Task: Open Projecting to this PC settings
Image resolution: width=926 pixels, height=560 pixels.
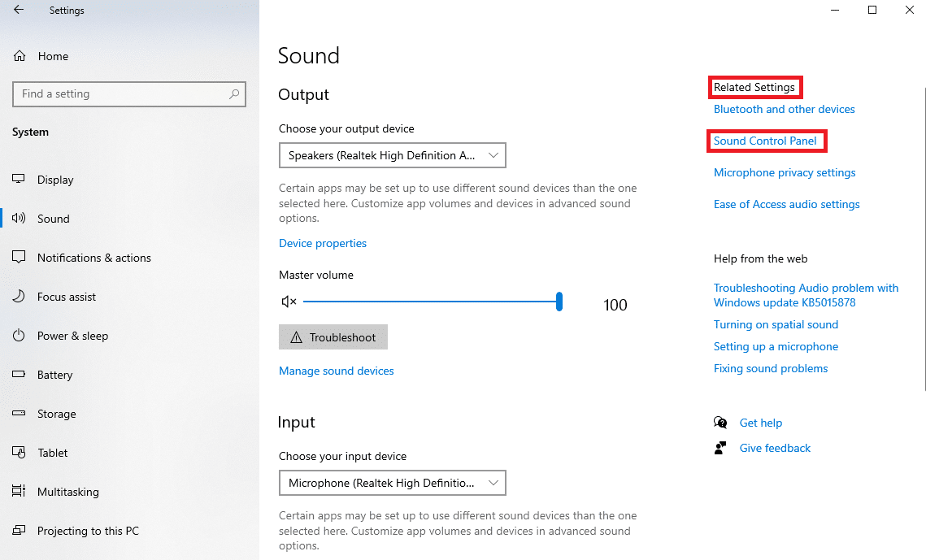Action: click(x=87, y=530)
